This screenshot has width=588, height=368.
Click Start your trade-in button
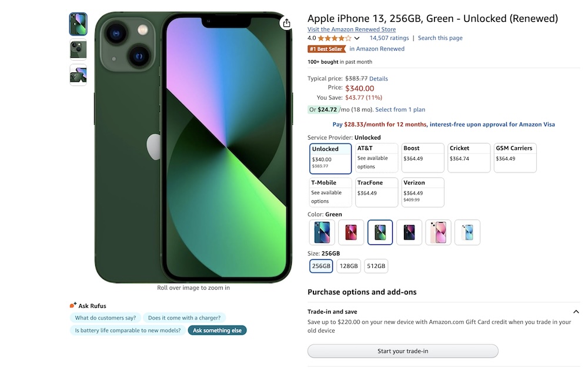point(403,351)
